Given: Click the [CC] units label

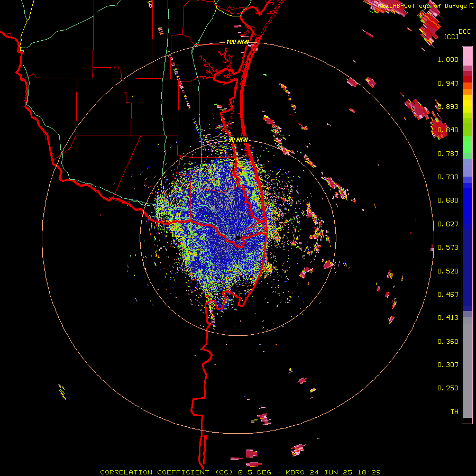Looking at the screenshot, I should tap(451, 36).
